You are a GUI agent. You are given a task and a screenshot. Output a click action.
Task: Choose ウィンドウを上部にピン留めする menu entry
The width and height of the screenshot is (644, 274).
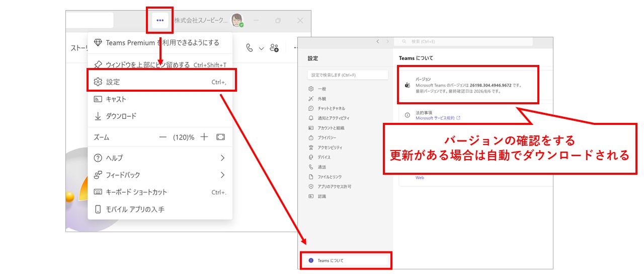pyautogui.click(x=160, y=64)
